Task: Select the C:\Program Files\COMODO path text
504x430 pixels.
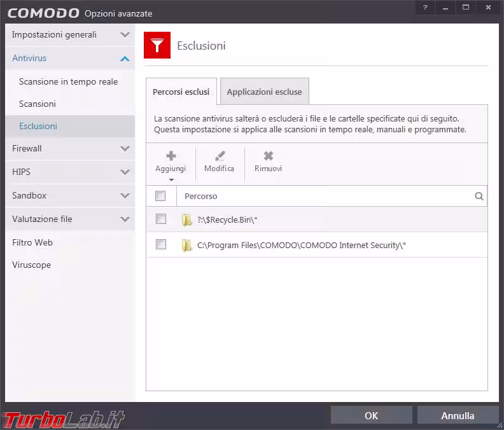Action: (302, 246)
